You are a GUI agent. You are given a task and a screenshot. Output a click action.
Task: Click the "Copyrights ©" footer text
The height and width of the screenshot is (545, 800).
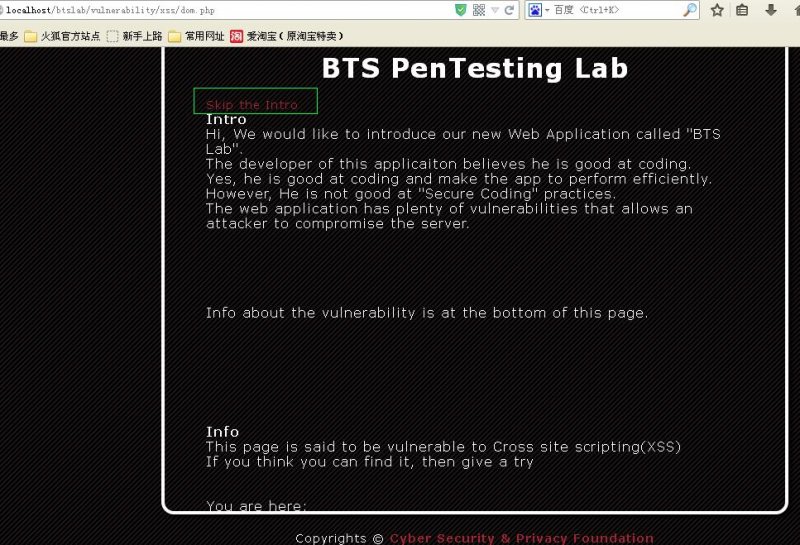pos(339,538)
